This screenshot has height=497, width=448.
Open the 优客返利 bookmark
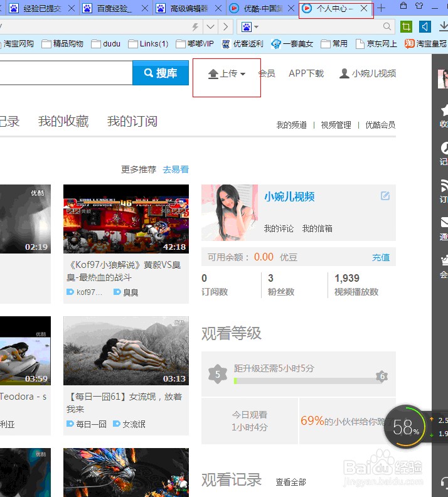(x=243, y=44)
